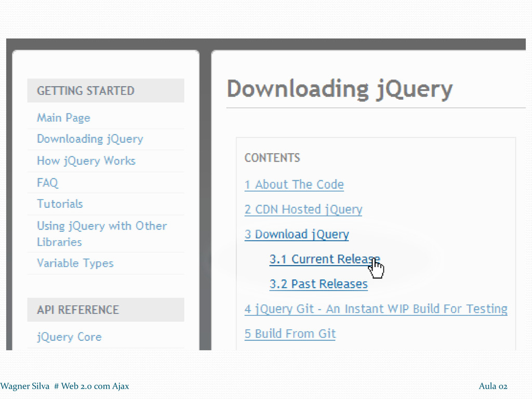Jump to 5 Build From Git
This screenshot has height=399, width=532.
(290, 334)
